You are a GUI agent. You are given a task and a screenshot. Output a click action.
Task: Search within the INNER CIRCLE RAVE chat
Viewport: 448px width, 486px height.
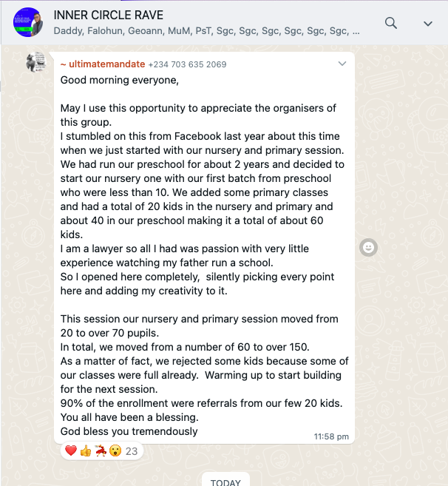coord(390,23)
